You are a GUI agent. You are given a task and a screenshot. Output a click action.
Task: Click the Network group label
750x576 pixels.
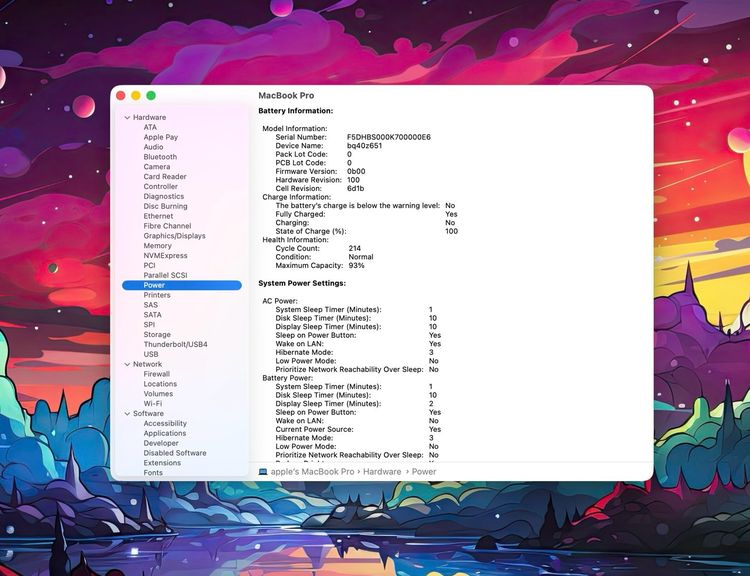coord(147,365)
